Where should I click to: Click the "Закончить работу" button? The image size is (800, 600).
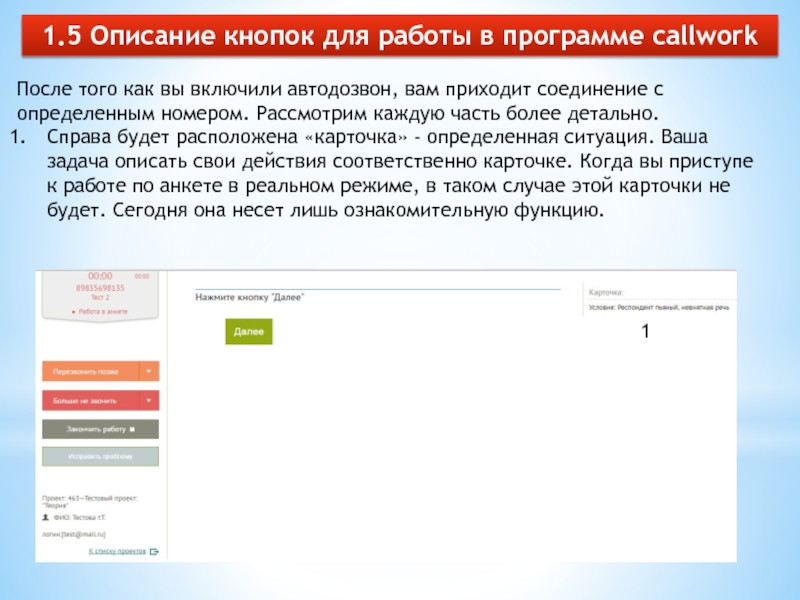pyautogui.click(x=101, y=429)
